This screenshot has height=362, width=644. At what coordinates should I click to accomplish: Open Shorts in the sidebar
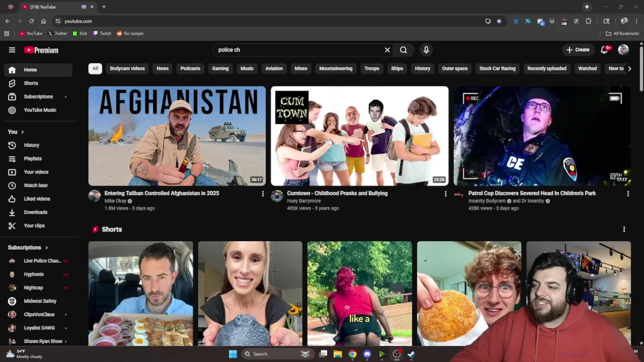coord(38,83)
